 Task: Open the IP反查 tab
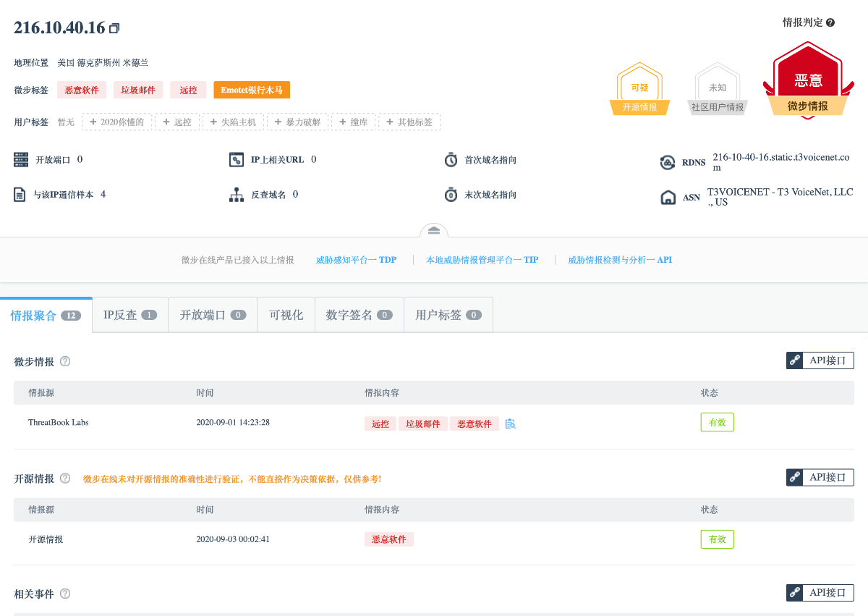(x=130, y=315)
